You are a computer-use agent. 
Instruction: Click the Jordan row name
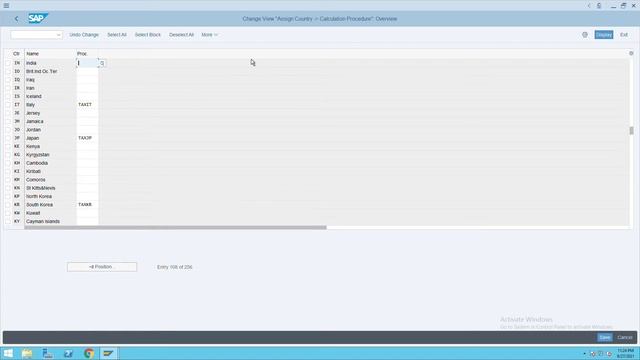(33, 130)
